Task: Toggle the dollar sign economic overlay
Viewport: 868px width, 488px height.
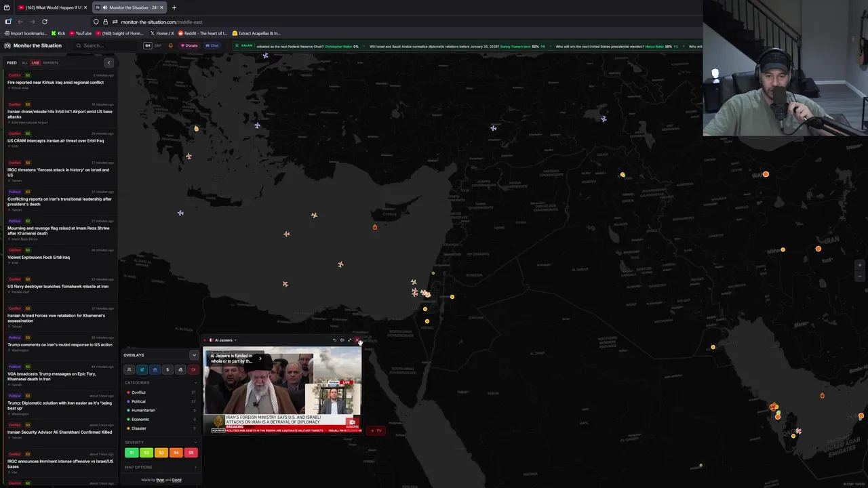Action: pyautogui.click(x=167, y=369)
